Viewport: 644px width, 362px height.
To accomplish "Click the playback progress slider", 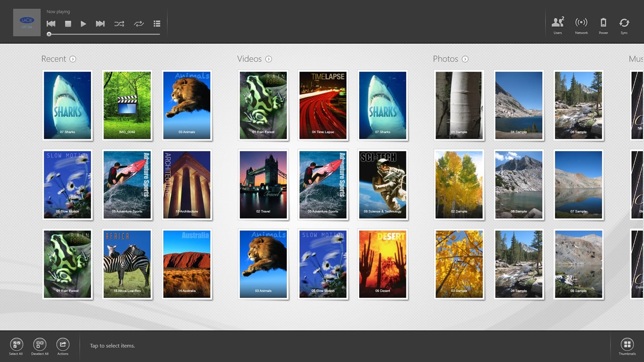I will [x=104, y=34].
